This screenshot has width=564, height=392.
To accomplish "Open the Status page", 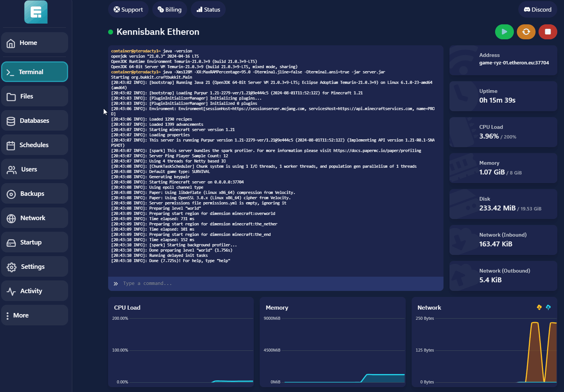I will [208, 10].
